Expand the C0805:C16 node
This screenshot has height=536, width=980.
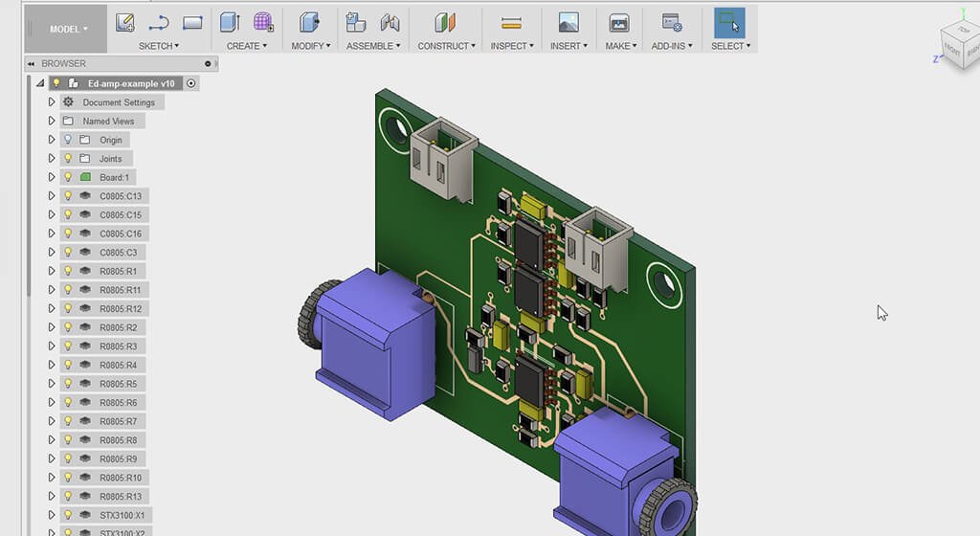pyautogui.click(x=52, y=233)
